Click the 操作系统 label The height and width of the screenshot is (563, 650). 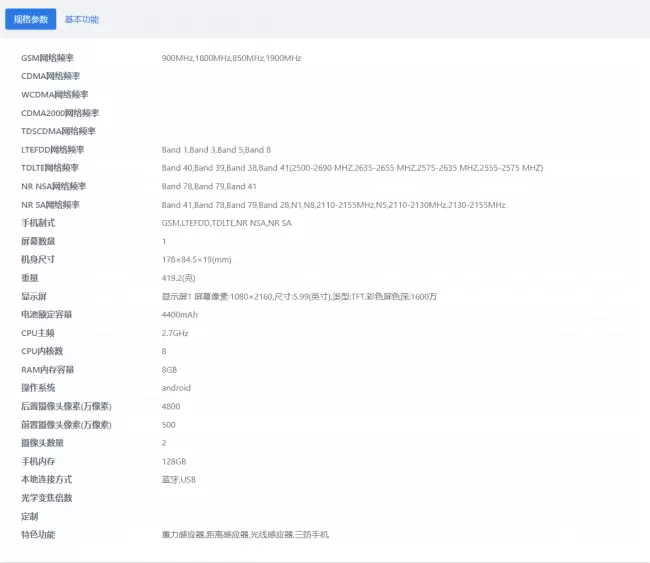click(38, 388)
